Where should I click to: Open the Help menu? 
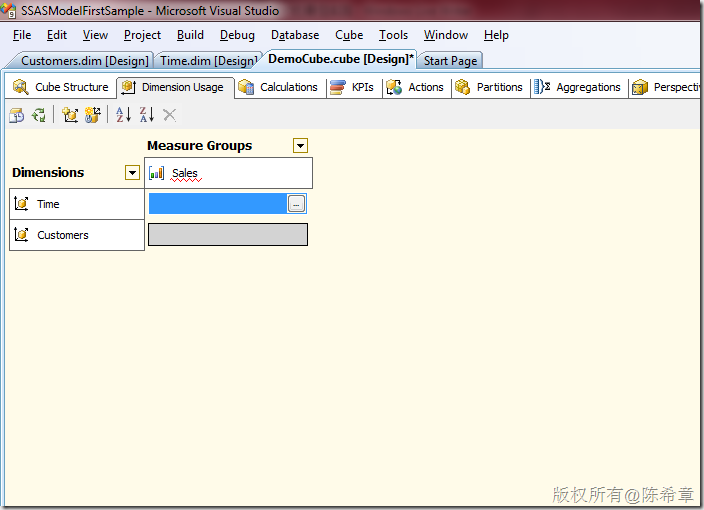496,35
